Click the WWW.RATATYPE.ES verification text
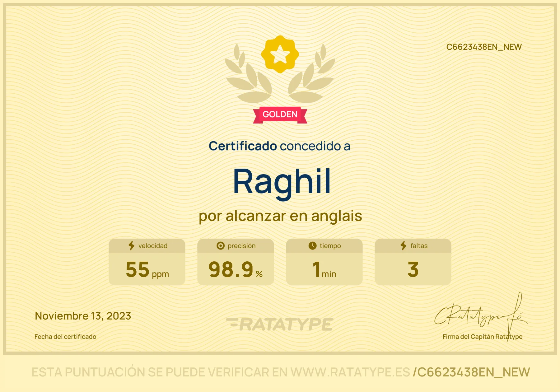Viewport: 560px width, 392px height. coord(350,372)
